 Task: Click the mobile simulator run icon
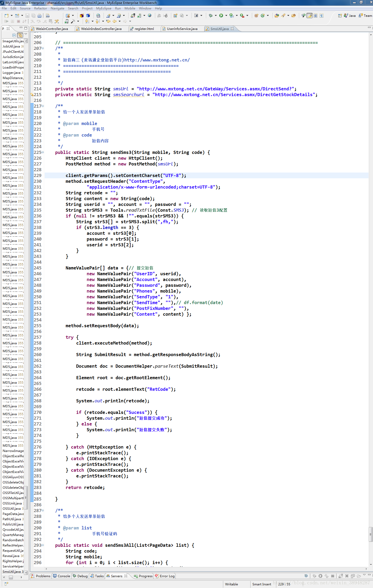pyautogui.click(x=67, y=21)
